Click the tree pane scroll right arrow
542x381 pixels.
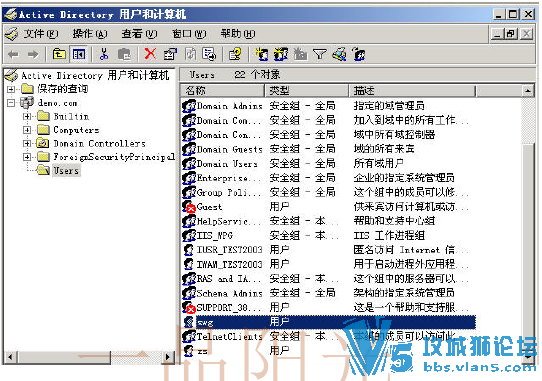coord(168,356)
